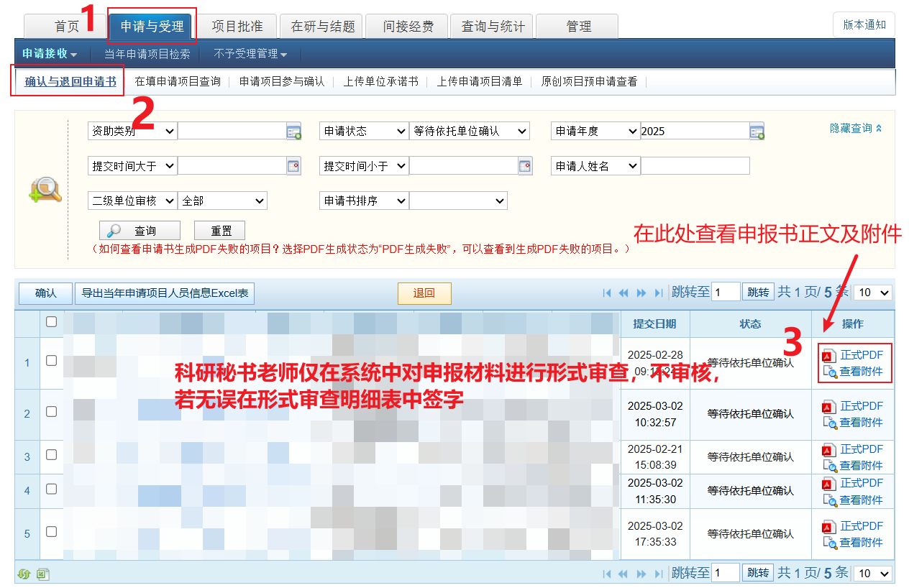Open 正式PDF for row 1
The height and width of the screenshot is (588, 909).
861,355
